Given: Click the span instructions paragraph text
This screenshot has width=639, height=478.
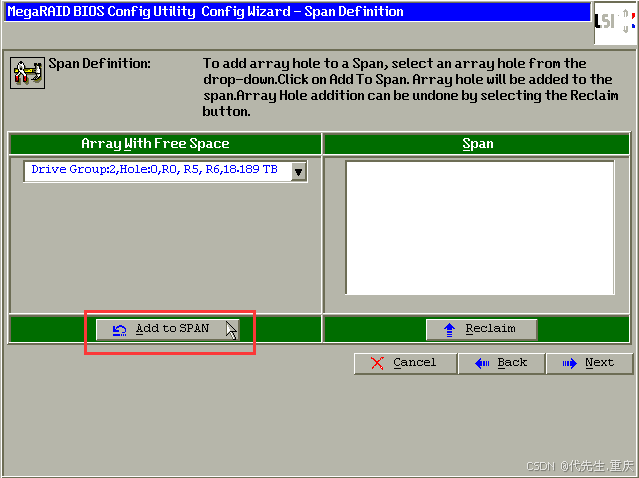Looking at the screenshot, I should click(x=410, y=87).
